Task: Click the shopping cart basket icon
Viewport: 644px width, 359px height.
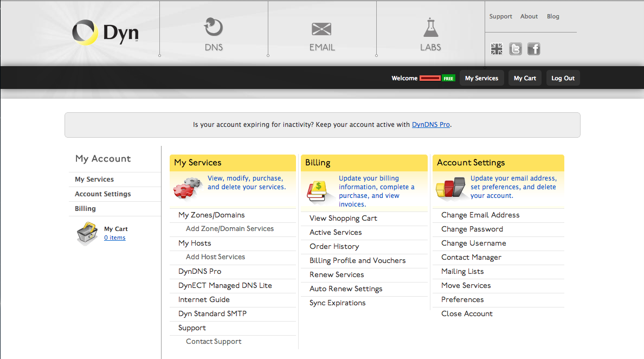Action: [x=87, y=233]
